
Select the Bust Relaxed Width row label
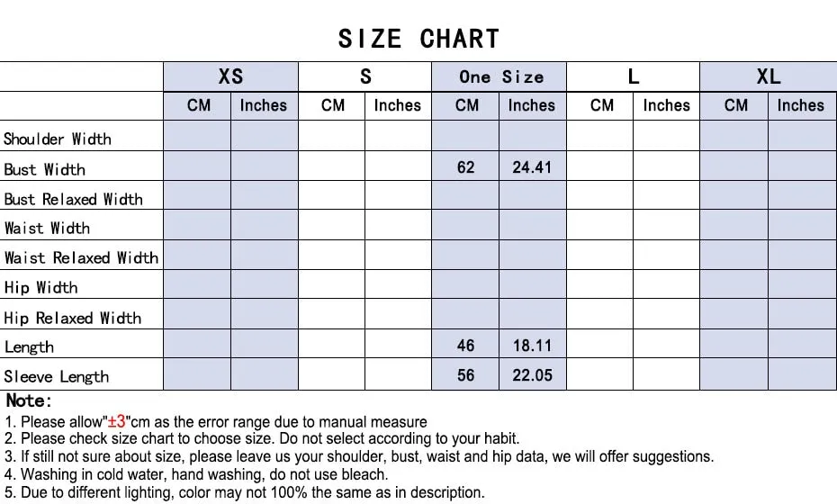pos(73,199)
